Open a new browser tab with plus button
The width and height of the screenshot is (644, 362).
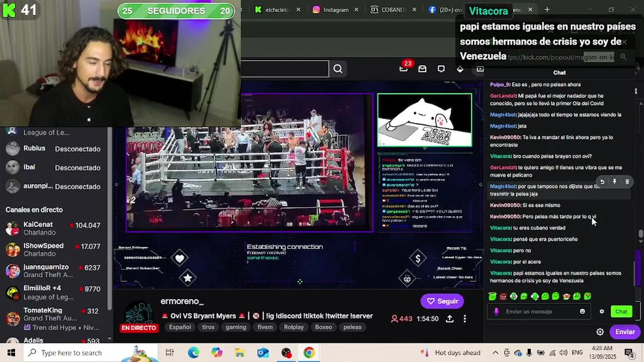click(547, 10)
